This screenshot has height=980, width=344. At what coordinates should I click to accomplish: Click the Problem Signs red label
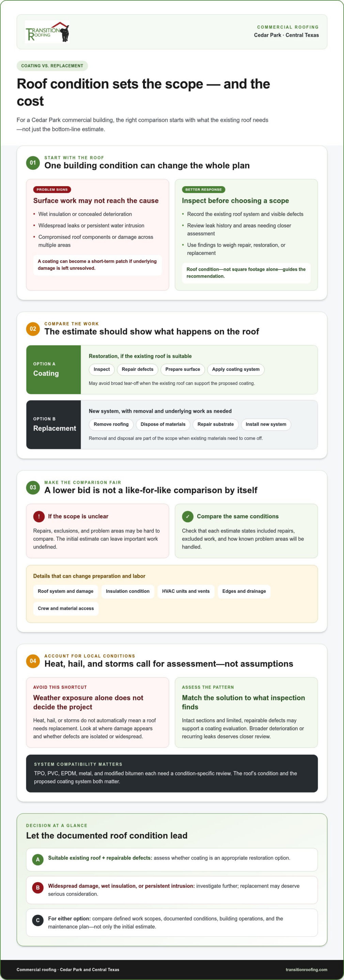click(x=52, y=190)
